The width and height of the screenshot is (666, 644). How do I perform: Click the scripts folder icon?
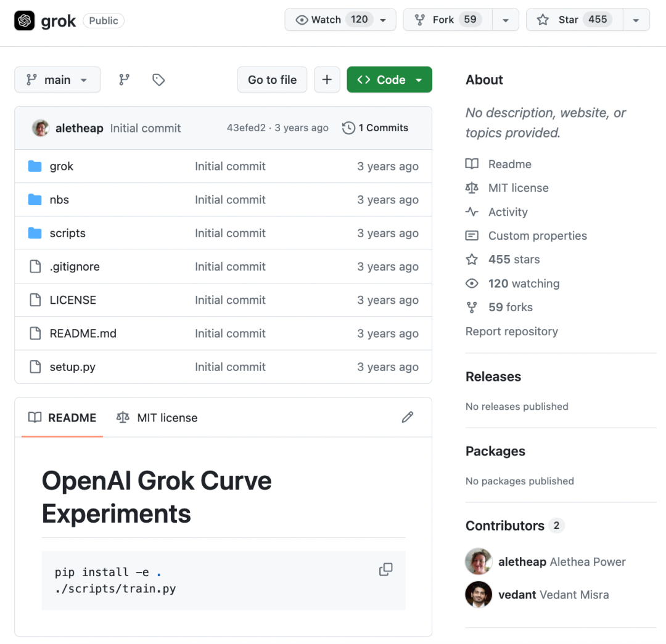tap(35, 233)
